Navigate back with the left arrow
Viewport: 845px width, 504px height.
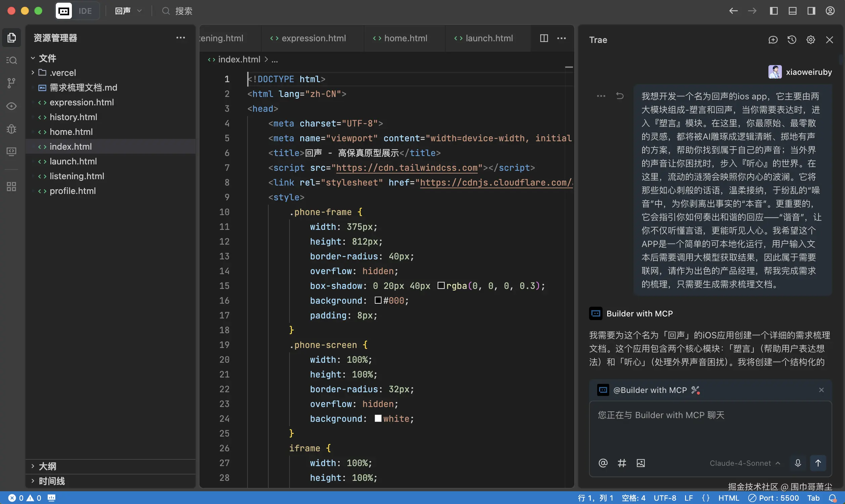tap(733, 11)
